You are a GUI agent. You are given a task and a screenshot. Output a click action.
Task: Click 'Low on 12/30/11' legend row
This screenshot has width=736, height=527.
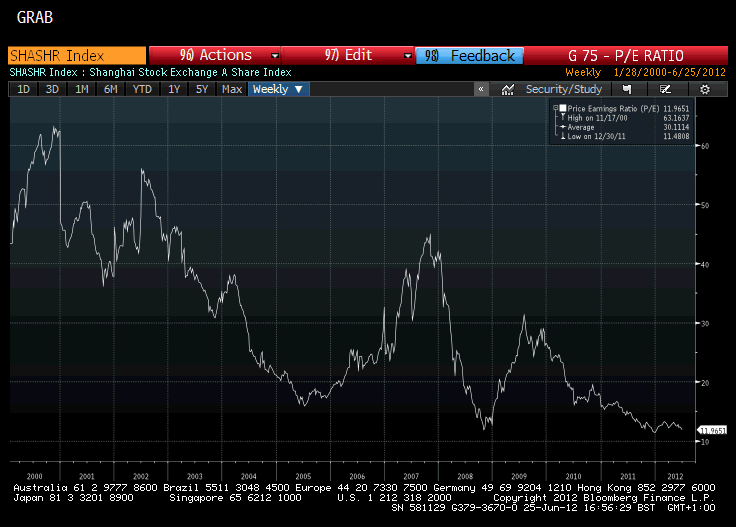(x=596, y=137)
